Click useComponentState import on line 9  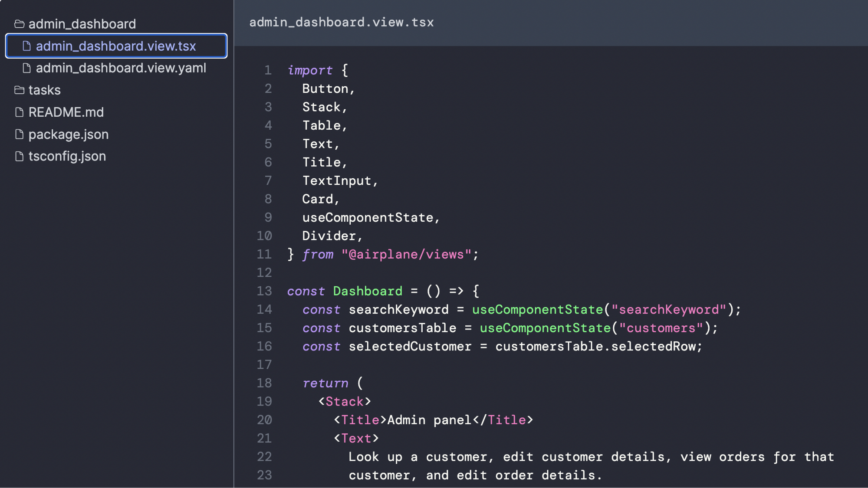click(x=368, y=217)
